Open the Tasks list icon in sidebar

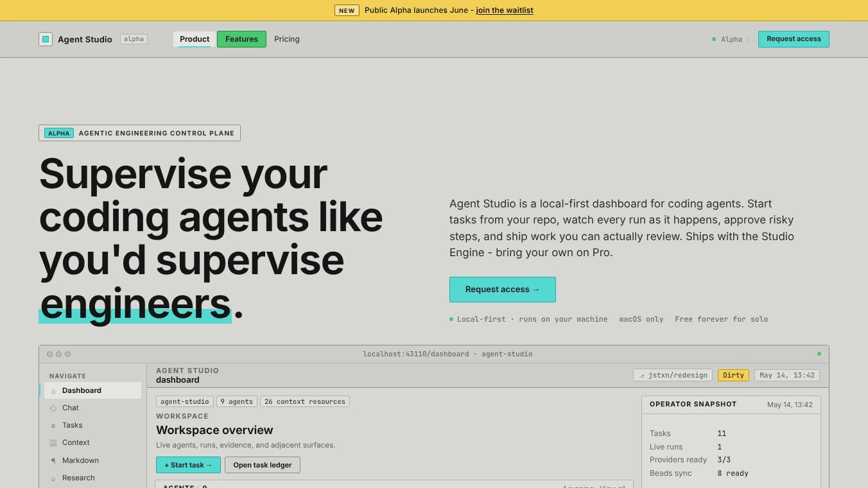point(53,426)
